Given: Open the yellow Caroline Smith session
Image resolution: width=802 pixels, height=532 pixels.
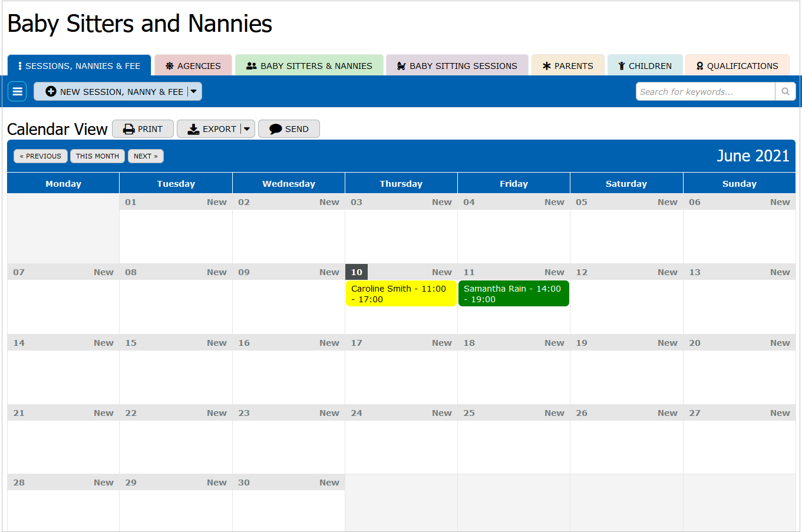Looking at the screenshot, I should [401, 294].
